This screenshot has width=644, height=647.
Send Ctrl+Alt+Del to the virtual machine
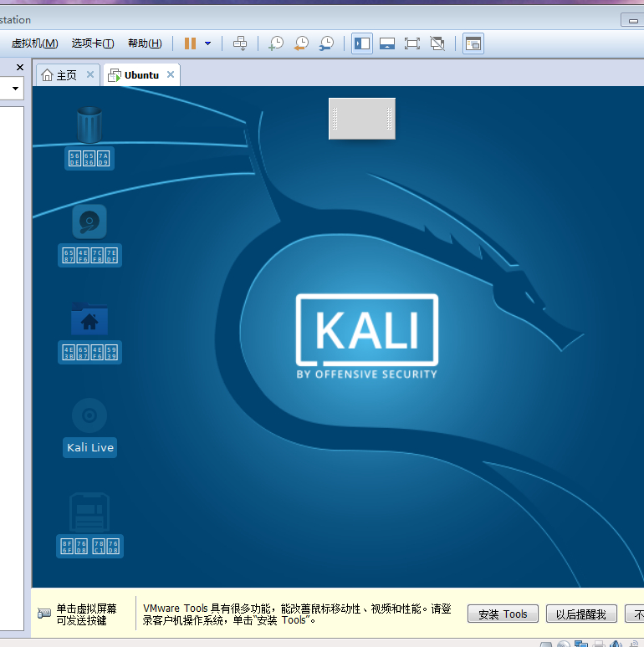[240, 43]
